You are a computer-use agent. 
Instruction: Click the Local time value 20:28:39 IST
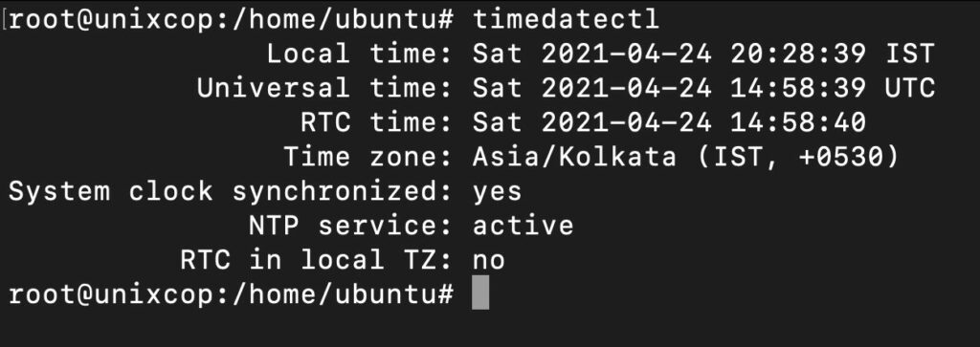tap(833, 54)
